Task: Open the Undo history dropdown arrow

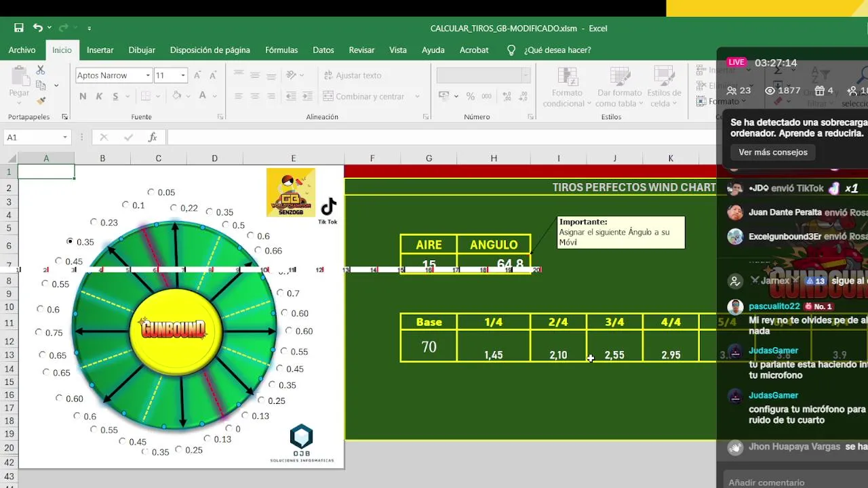Action: pyautogui.click(x=49, y=28)
